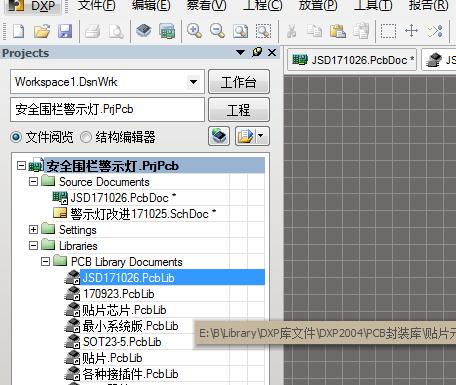Click the Fit Document zoom icon

pyautogui.click(x=240, y=31)
